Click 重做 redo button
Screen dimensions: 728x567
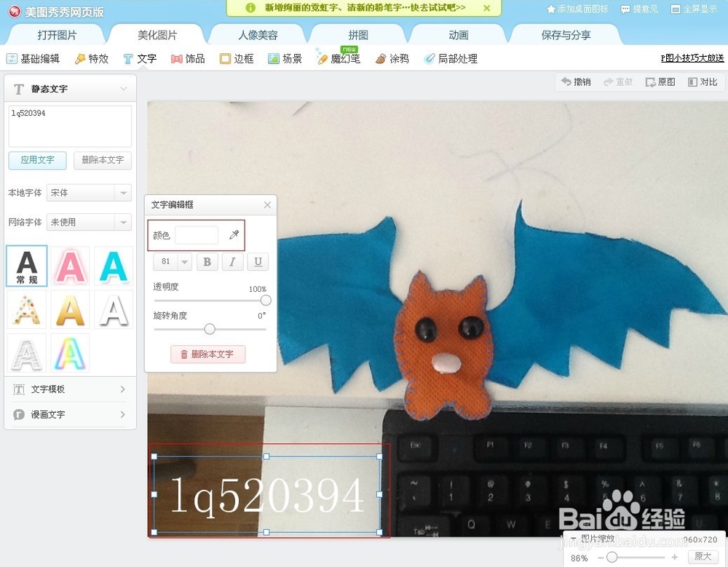point(618,82)
